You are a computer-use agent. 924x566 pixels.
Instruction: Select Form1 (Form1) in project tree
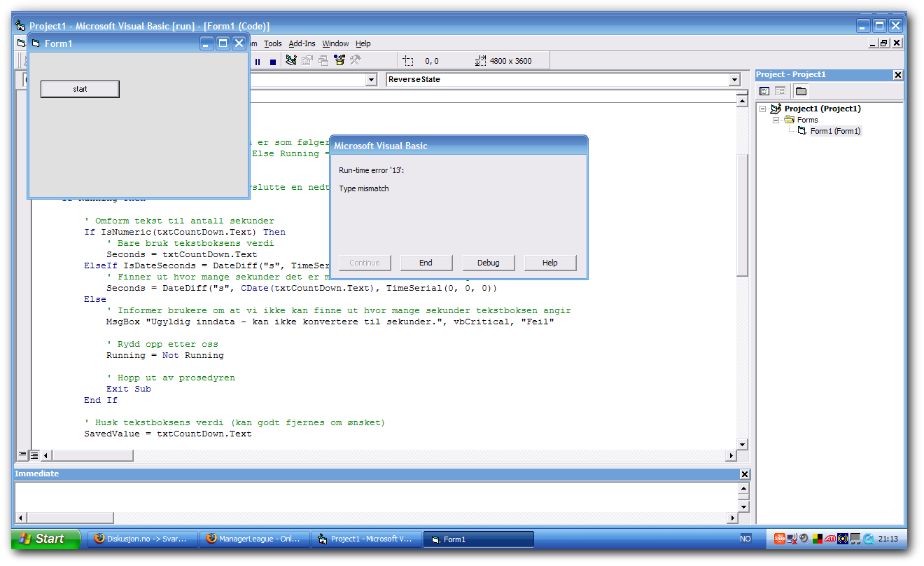(834, 131)
